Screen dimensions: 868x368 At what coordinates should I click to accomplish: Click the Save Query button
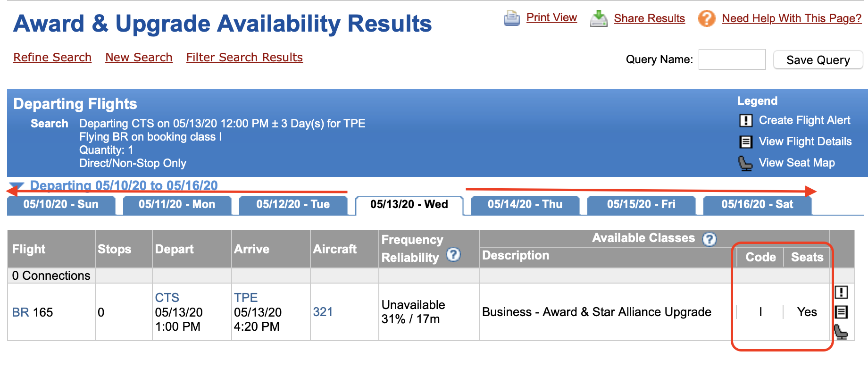coord(818,60)
